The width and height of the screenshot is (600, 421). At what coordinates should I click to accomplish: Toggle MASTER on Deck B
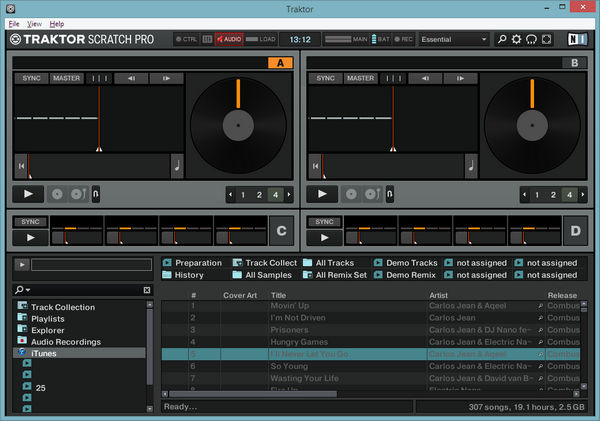click(x=358, y=78)
